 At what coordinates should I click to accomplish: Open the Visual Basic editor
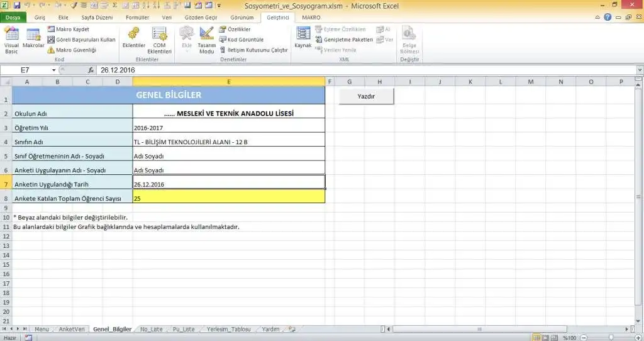click(x=11, y=40)
